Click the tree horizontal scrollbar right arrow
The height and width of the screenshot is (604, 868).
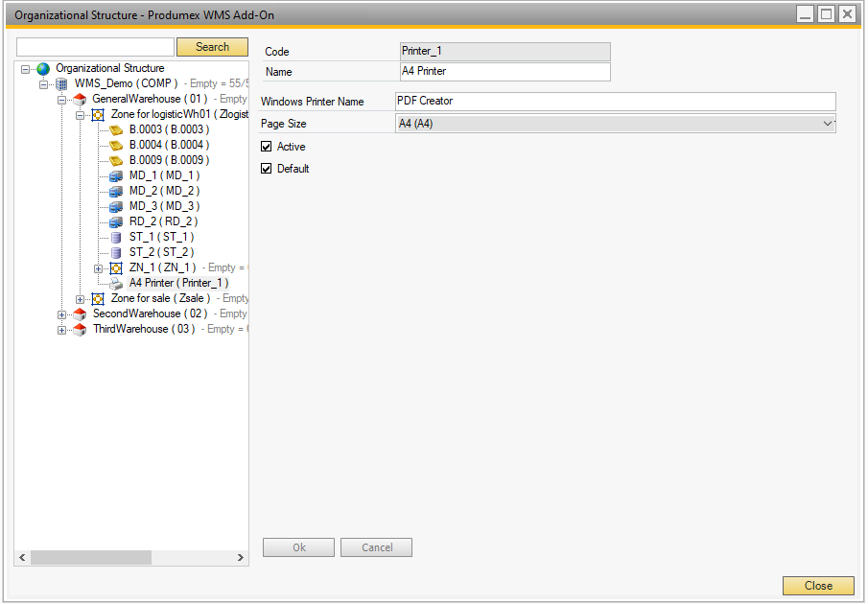pyautogui.click(x=241, y=557)
